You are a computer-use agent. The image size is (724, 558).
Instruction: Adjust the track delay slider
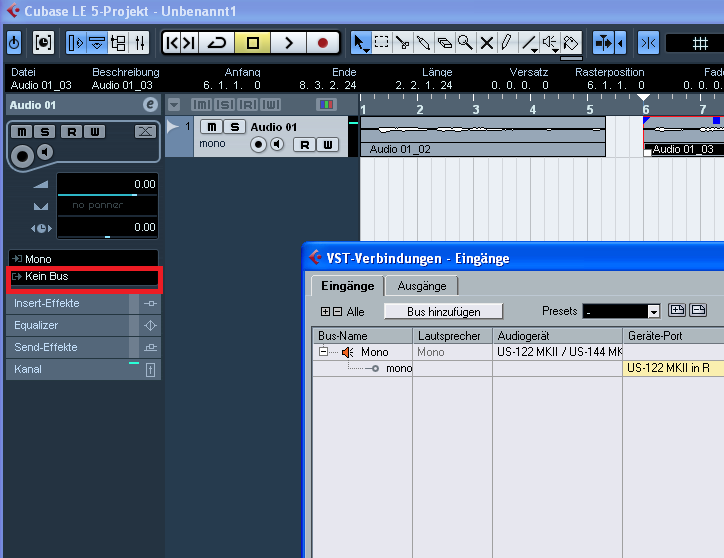pos(107,228)
